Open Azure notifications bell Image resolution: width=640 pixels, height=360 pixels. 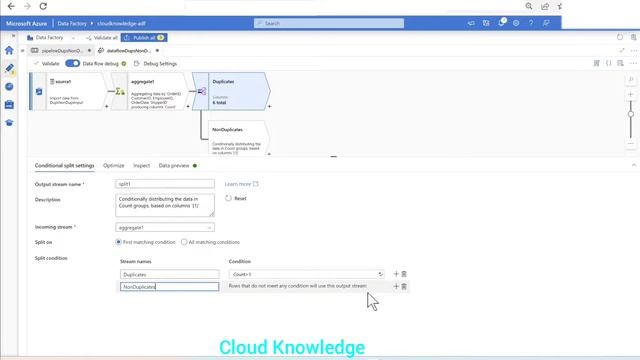pyautogui.click(x=501, y=23)
